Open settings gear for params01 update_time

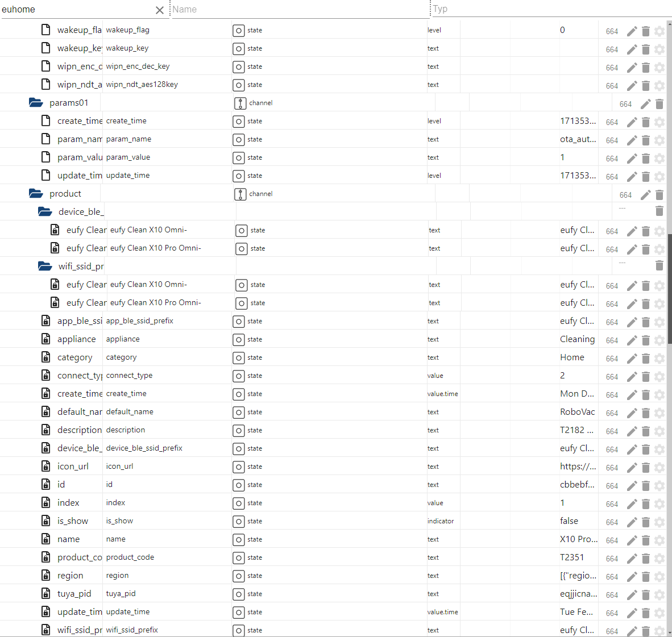659,177
